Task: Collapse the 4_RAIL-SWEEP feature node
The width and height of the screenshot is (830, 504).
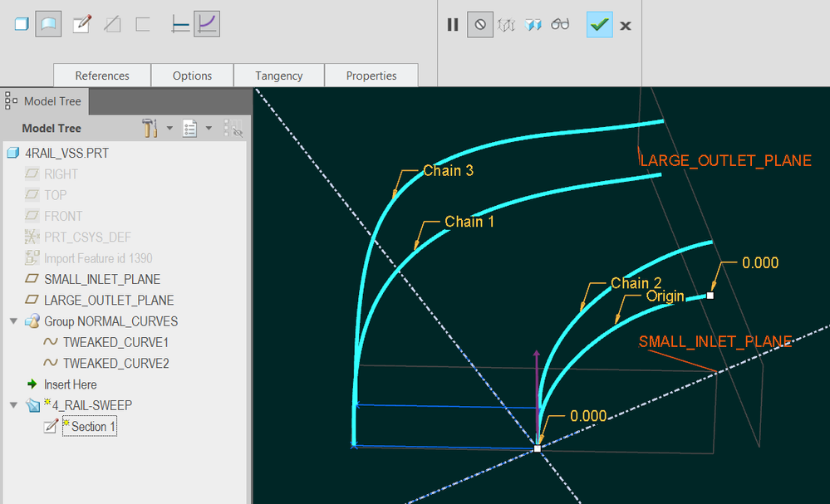Action: (x=13, y=405)
